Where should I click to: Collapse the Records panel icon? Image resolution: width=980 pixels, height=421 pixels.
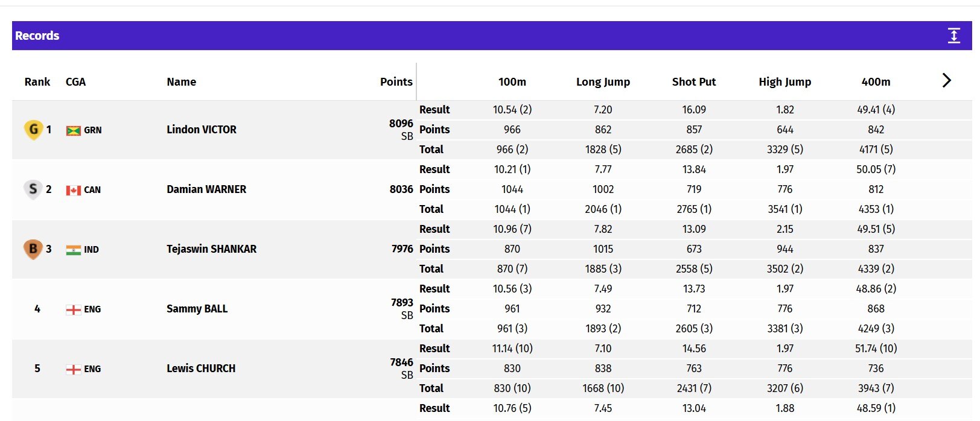coord(953,36)
